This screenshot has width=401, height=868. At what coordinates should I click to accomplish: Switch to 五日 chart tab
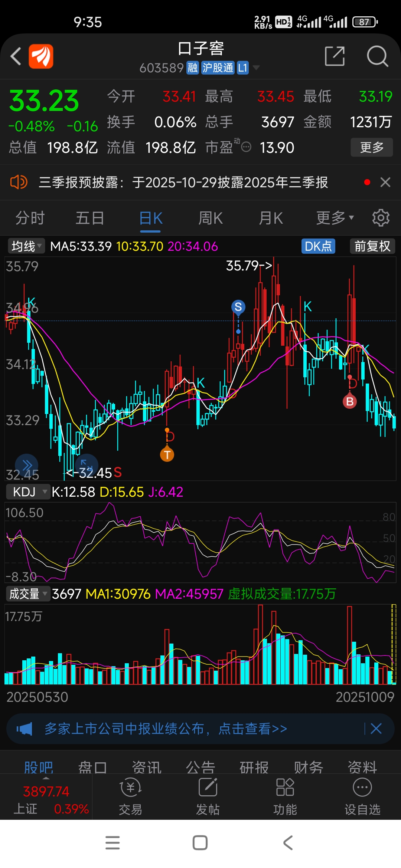tap(90, 218)
